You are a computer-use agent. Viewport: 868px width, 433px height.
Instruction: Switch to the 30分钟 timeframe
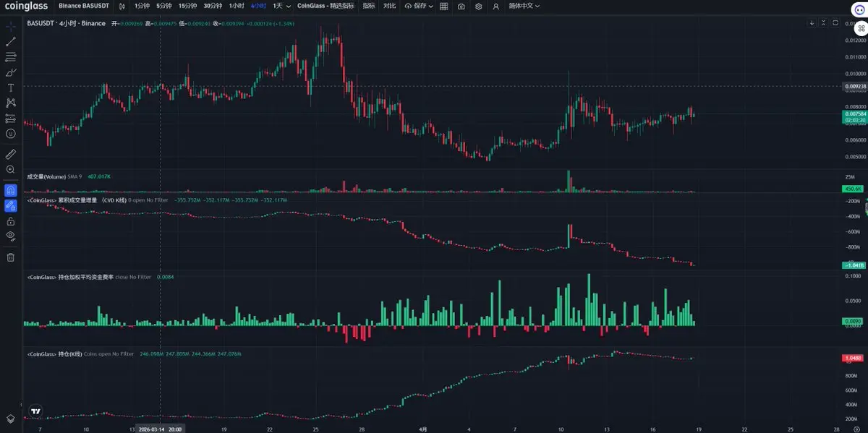213,6
